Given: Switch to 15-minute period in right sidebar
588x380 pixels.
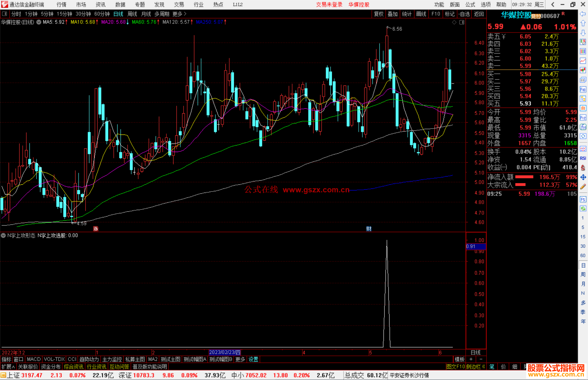Looking at the screenshot, I should click(x=583, y=237).
